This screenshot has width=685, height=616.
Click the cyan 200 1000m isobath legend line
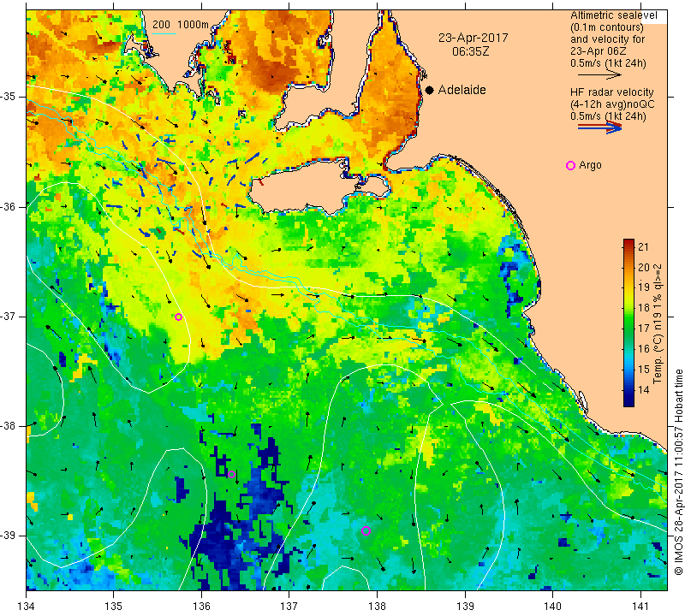(x=164, y=33)
